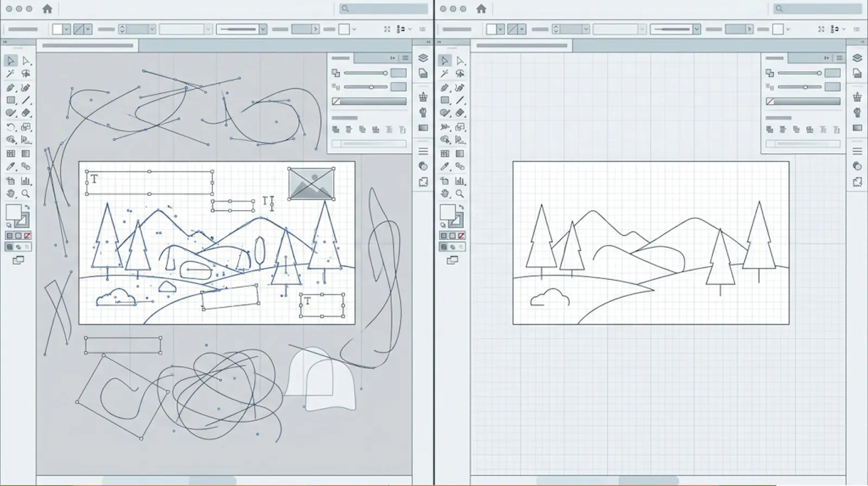Collapse panel with double-arrow button in left window

pos(392,58)
